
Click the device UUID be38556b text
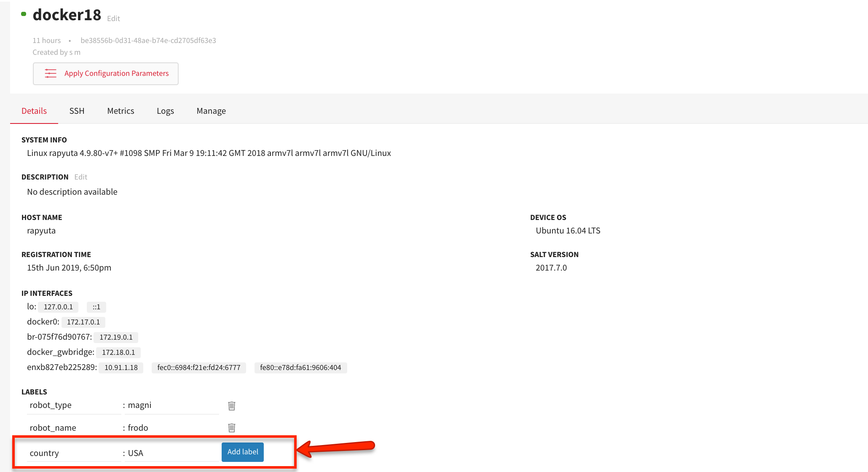(x=148, y=40)
